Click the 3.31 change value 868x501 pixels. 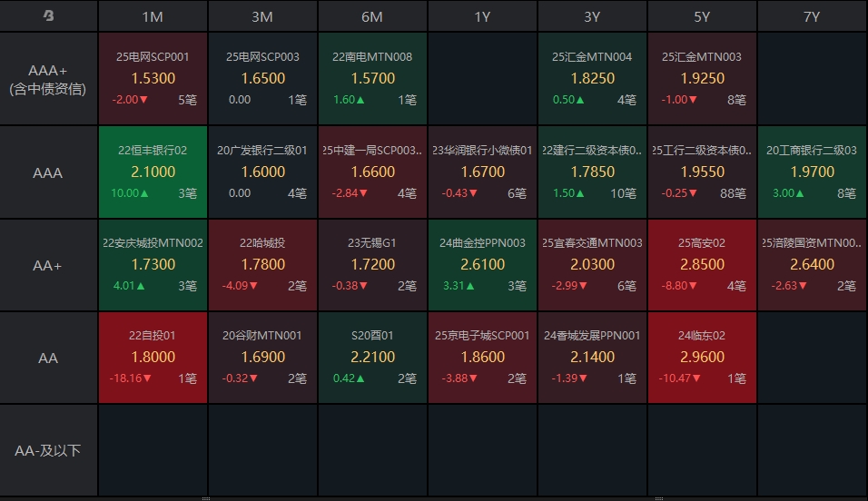pos(459,286)
